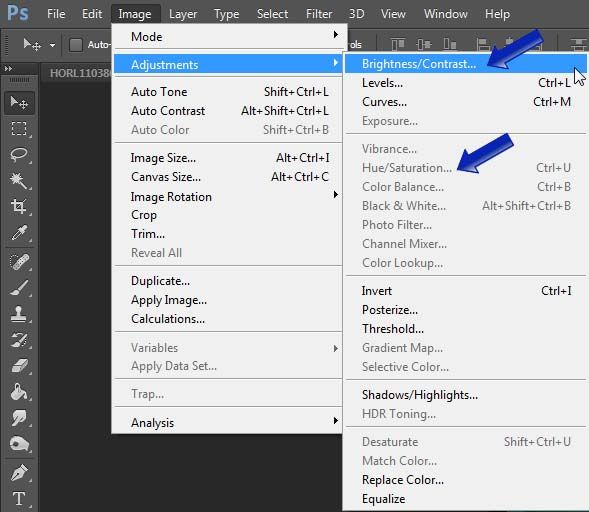Choose Posterize adjustment
The height and width of the screenshot is (512, 589).
[466, 310]
